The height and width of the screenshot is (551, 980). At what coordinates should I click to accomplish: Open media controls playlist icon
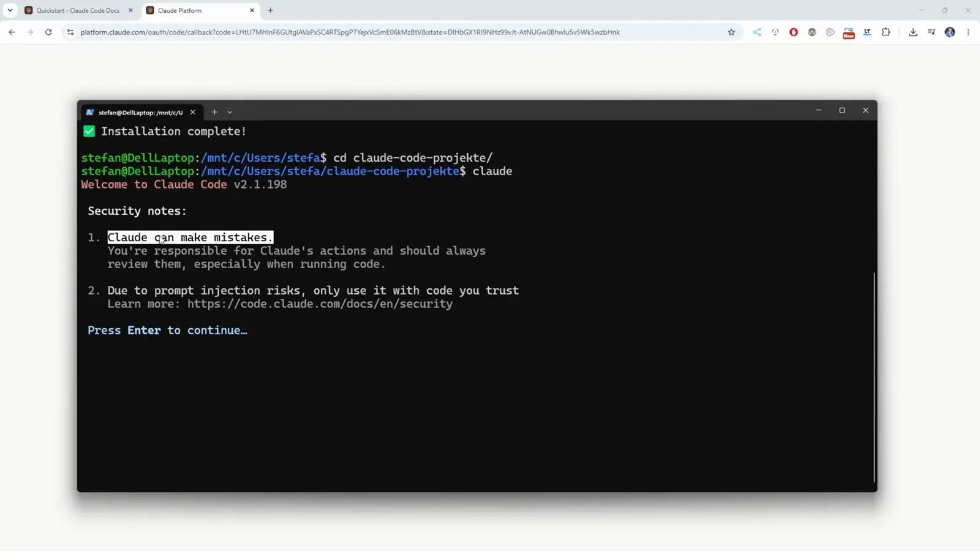(x=932, y=32)
